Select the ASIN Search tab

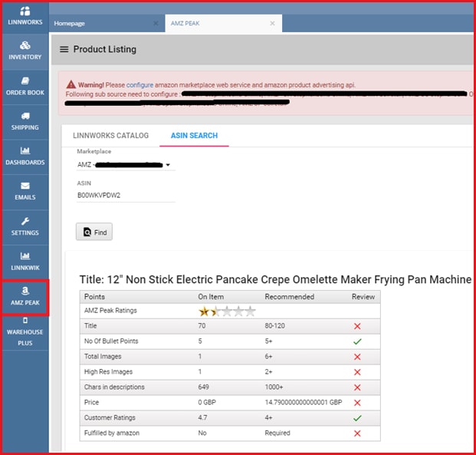(x=194, y=136)
